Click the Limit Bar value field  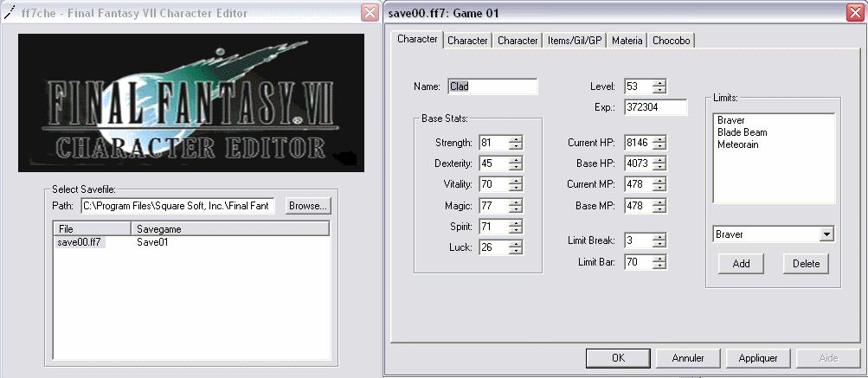[639, 262]
